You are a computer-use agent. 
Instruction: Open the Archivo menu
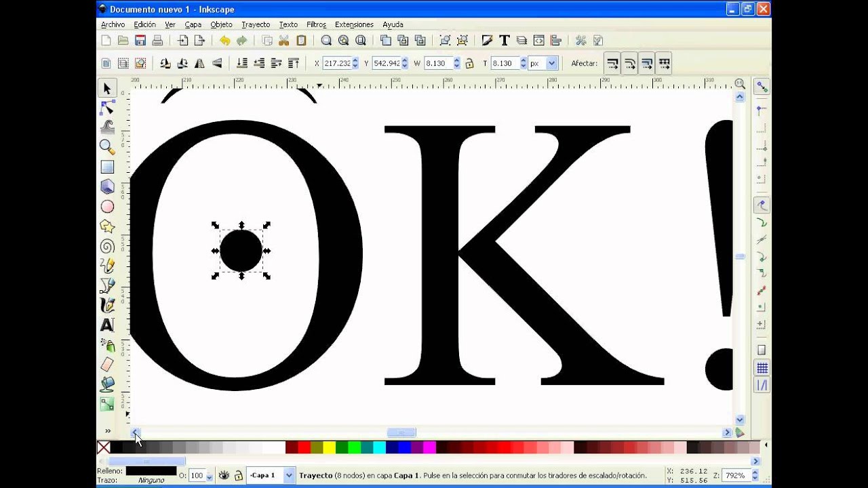113,24
